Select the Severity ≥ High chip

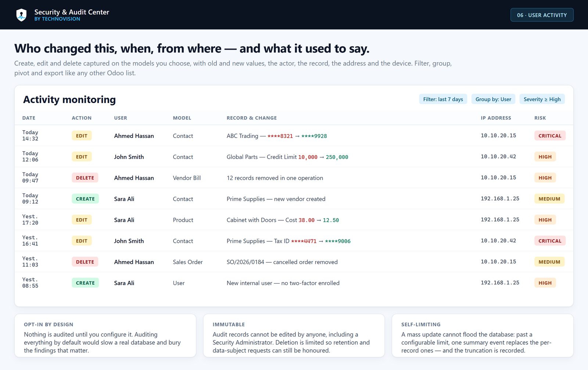(x=542, y=99)
